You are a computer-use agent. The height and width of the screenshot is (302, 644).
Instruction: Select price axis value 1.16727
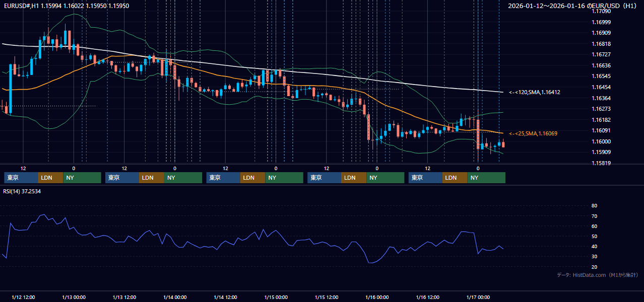pos(601,55)
